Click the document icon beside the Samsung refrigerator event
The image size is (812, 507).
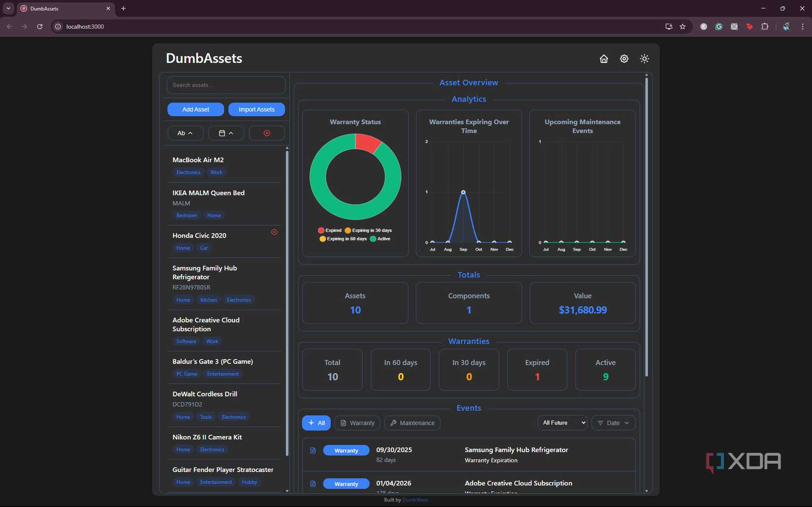click(x=313, y=450)
